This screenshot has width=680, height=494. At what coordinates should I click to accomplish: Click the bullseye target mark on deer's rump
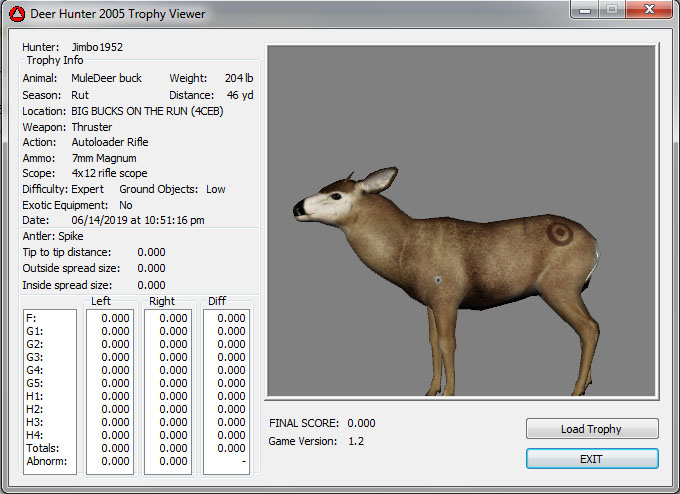tap(559, 233)
